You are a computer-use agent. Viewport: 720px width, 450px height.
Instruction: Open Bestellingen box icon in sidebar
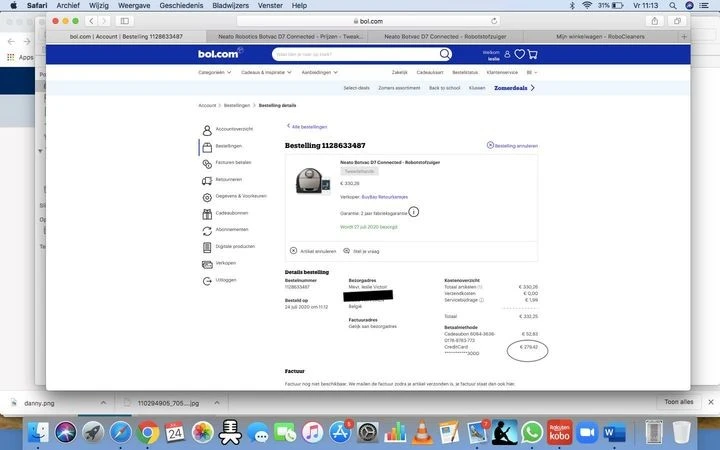[x=207, y=147]
